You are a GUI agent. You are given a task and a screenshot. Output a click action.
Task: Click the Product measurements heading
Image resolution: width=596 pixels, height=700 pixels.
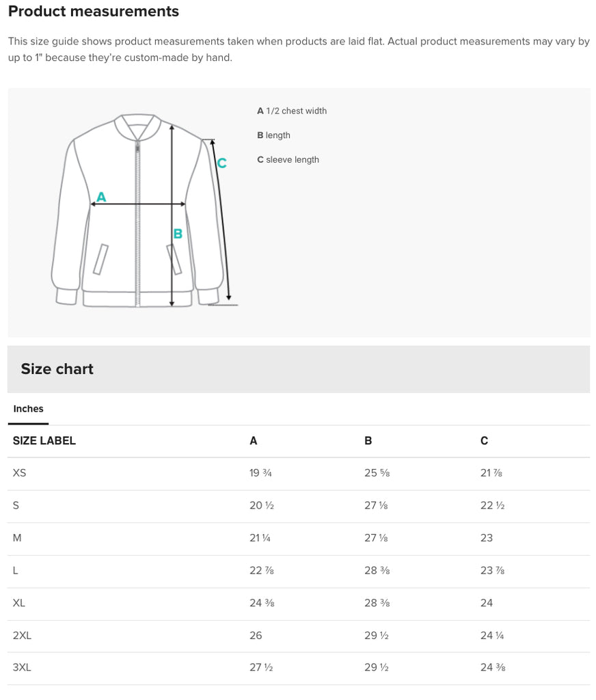94,12
